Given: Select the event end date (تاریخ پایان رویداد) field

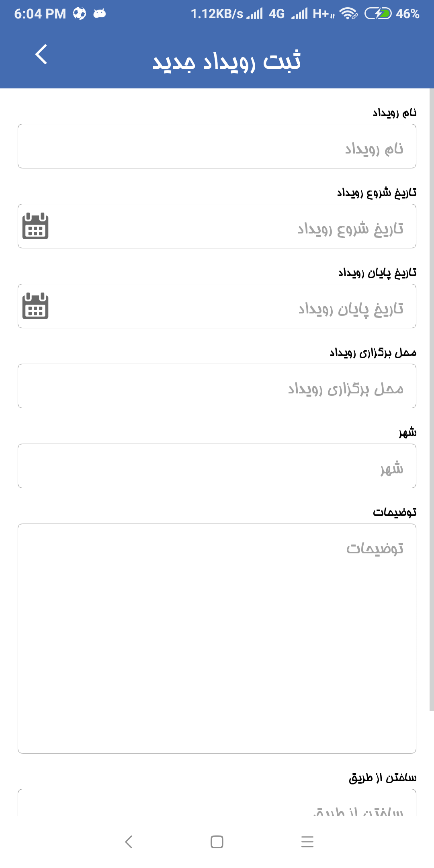Looking at the screenshot, I should [x=217, y=306].
